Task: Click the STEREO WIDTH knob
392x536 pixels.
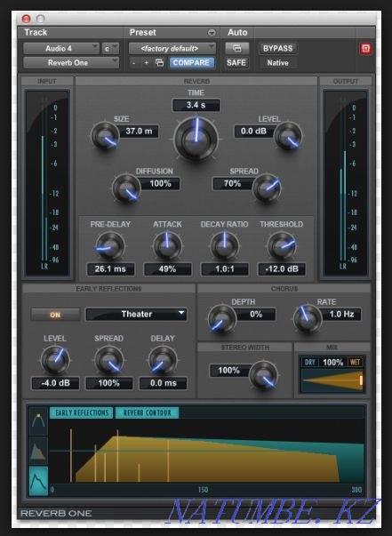Action: pyautogui.click(x=263, y=375)
